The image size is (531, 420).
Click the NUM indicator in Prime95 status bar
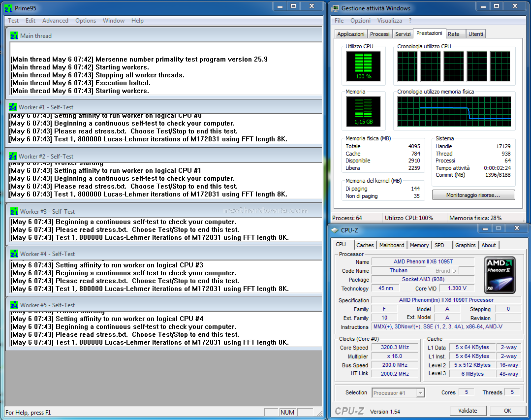tap(287, 412)
